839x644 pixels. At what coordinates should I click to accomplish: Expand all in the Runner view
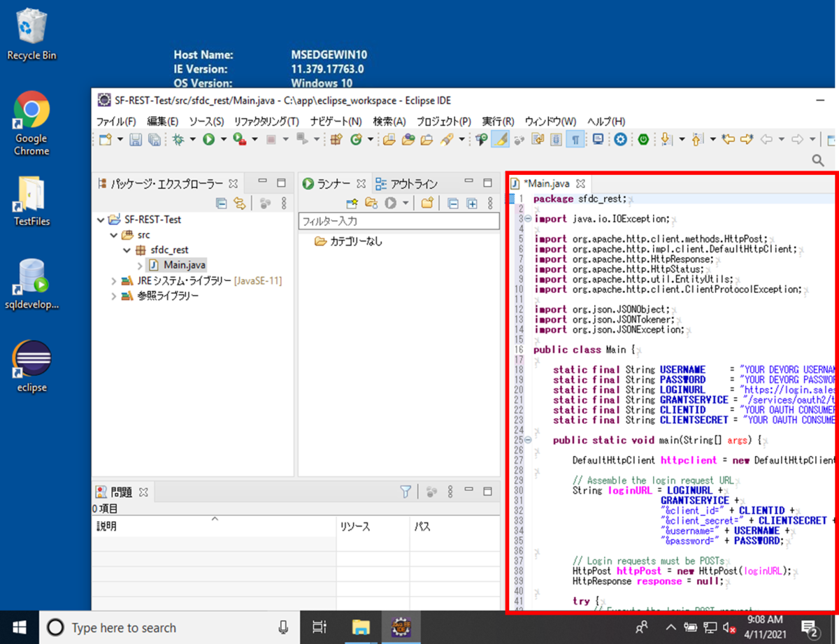(x=472, y=203)
